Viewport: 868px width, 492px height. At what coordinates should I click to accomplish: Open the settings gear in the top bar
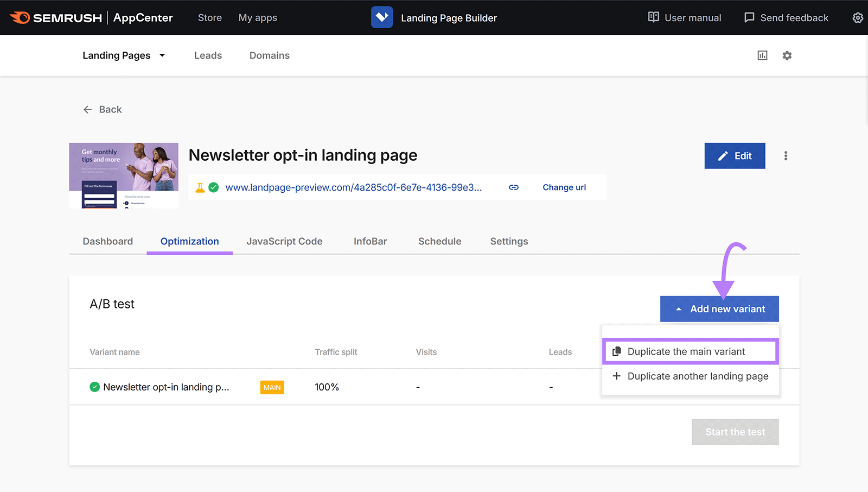[x=857, y=17]
